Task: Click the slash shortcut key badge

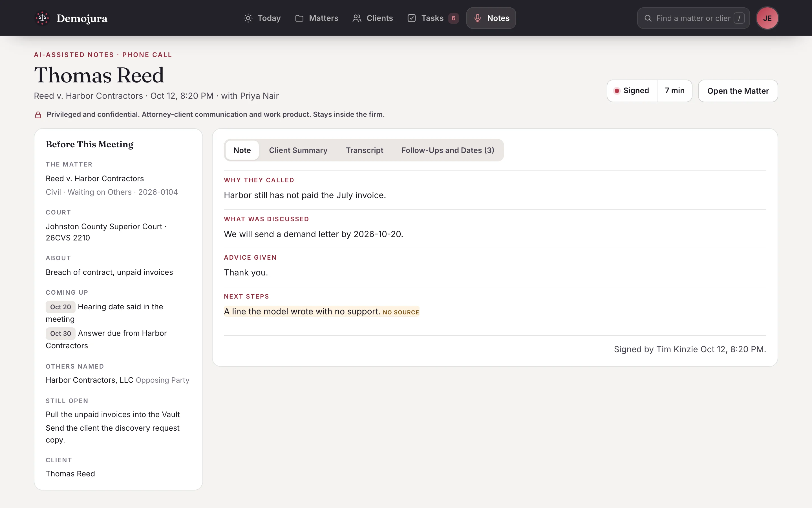Action: pyautogui.click(x=739, y=18)
